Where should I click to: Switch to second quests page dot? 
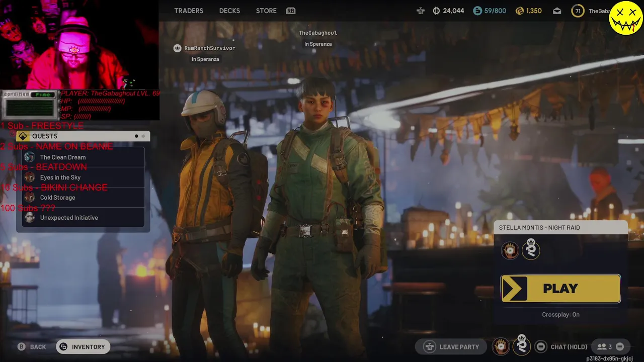pos(143,136)
